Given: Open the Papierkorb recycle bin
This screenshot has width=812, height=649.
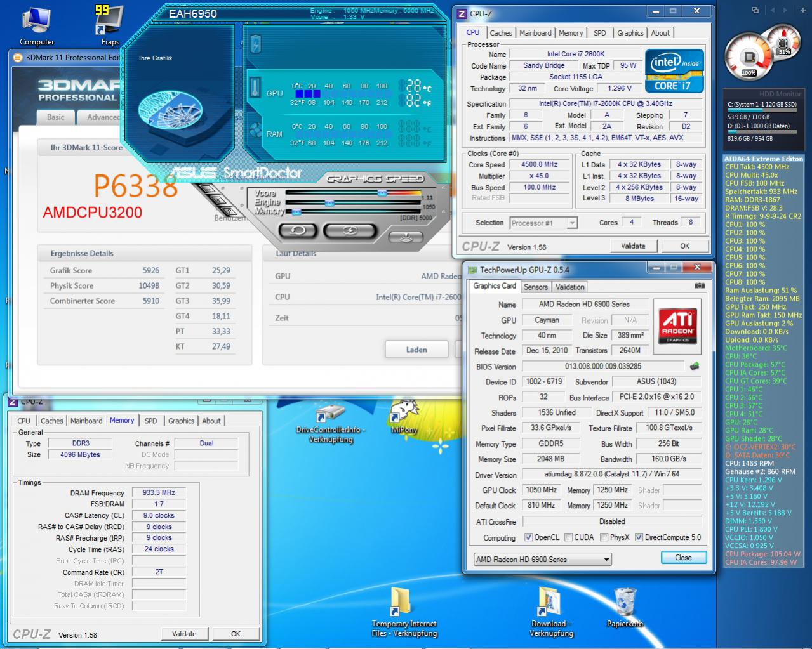Looking at the screenshot, I should (x=625, y=608).
